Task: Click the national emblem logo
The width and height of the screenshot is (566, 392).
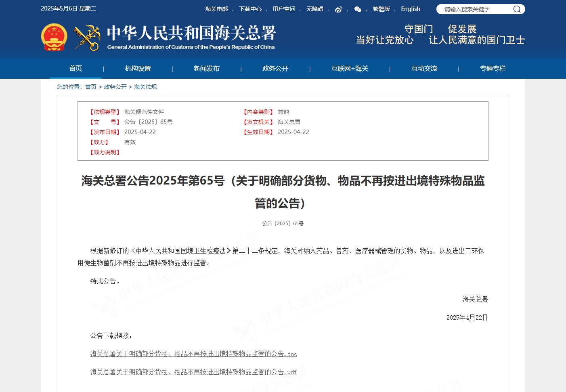Action: [x=54, y=38]
